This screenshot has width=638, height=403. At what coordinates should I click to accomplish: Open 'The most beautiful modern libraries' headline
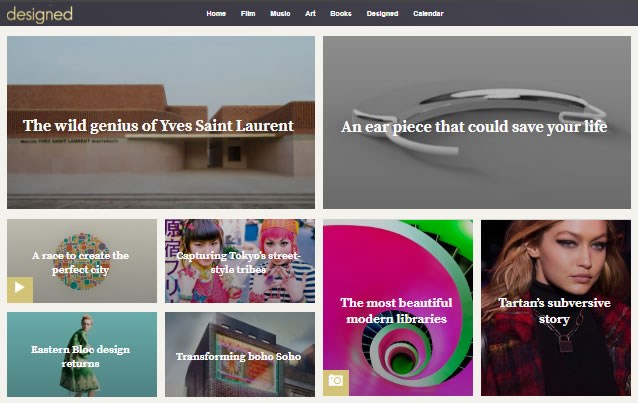[x=396, y=310]
